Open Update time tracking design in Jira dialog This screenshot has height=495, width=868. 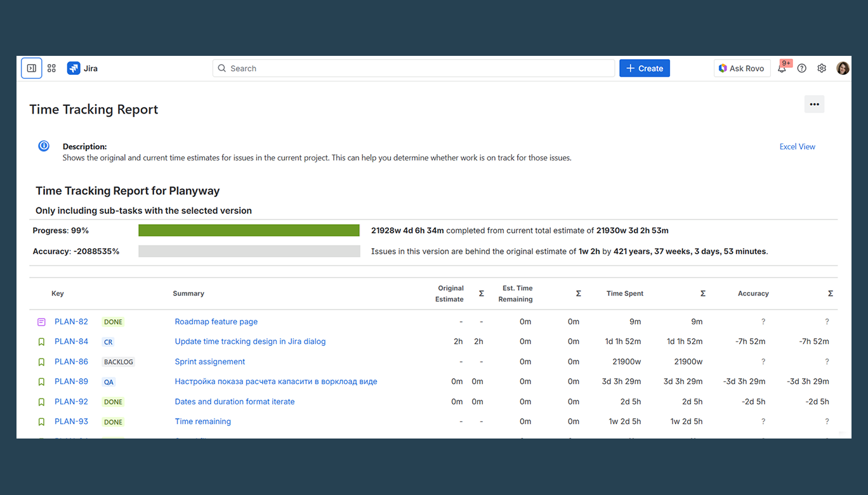(250, 341)
